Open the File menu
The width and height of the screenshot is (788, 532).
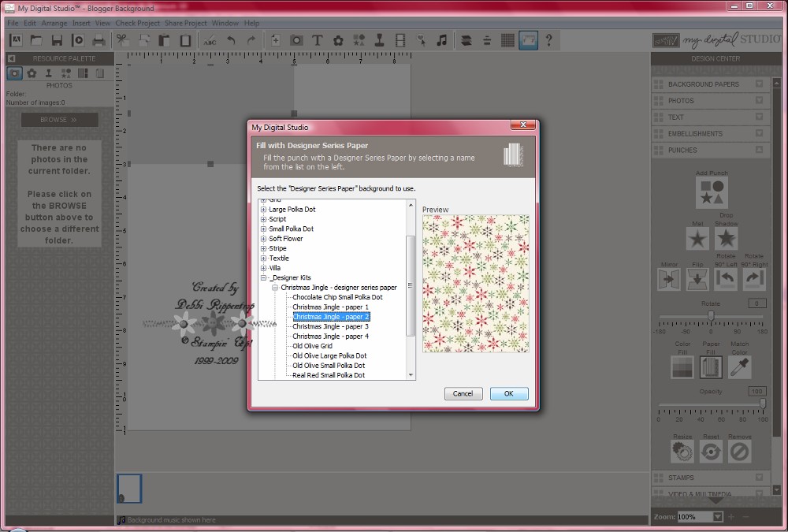coord(13,23)
